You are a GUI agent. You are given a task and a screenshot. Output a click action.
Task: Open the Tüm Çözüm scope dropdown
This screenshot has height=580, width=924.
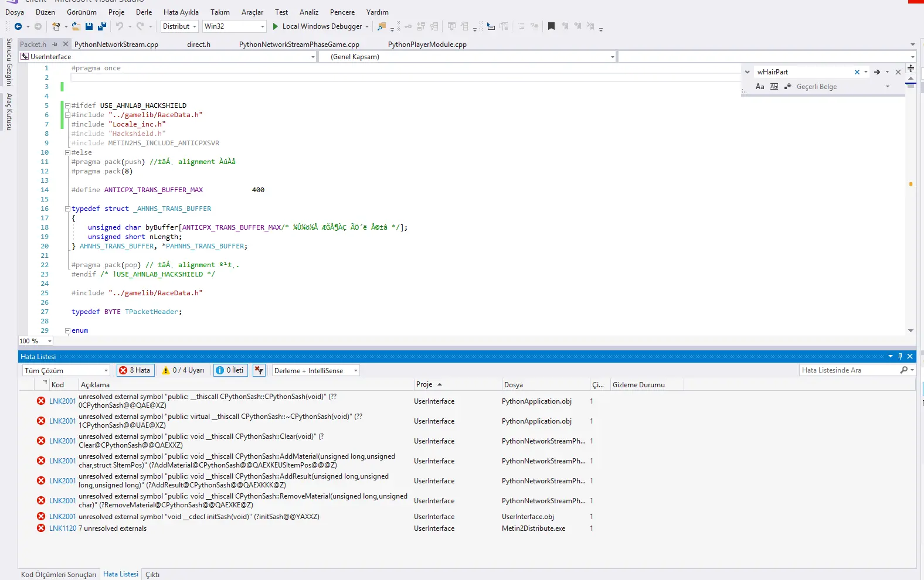(x=106, y=371)
